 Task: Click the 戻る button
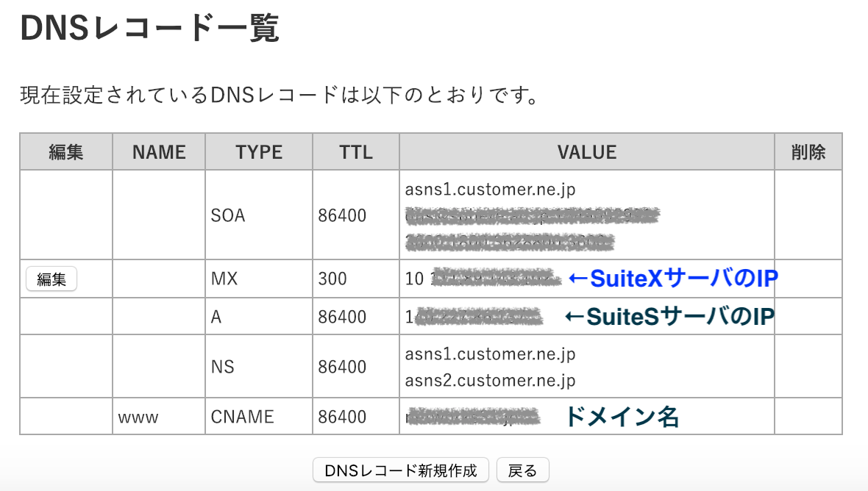(x=522, y=470)
